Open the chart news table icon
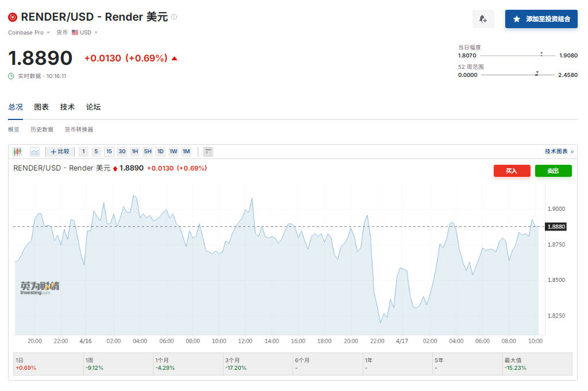 207,152
